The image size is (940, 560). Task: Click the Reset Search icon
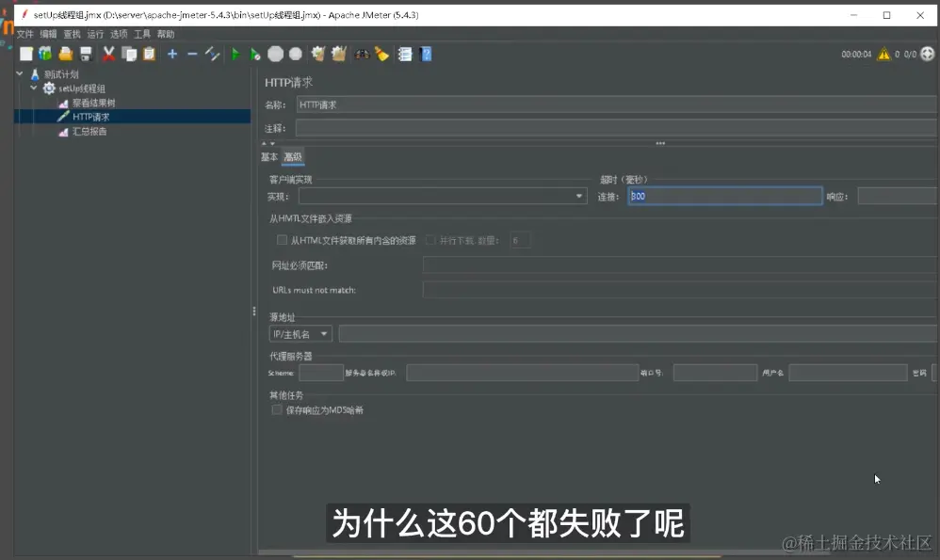pyautogui.click(x=381, y=54)
